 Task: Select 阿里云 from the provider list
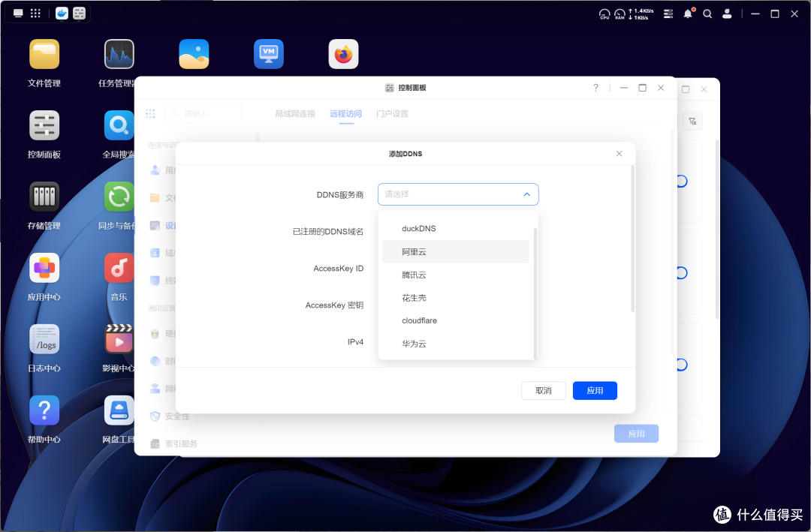point(456,252)
